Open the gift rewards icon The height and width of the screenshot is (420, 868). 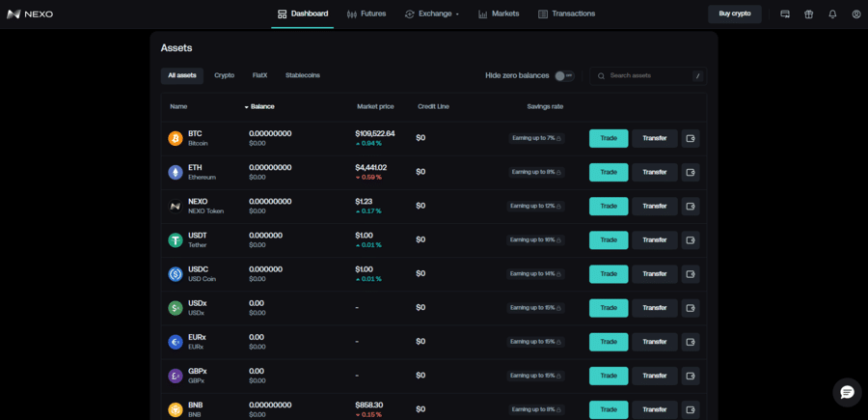[809, 14]
